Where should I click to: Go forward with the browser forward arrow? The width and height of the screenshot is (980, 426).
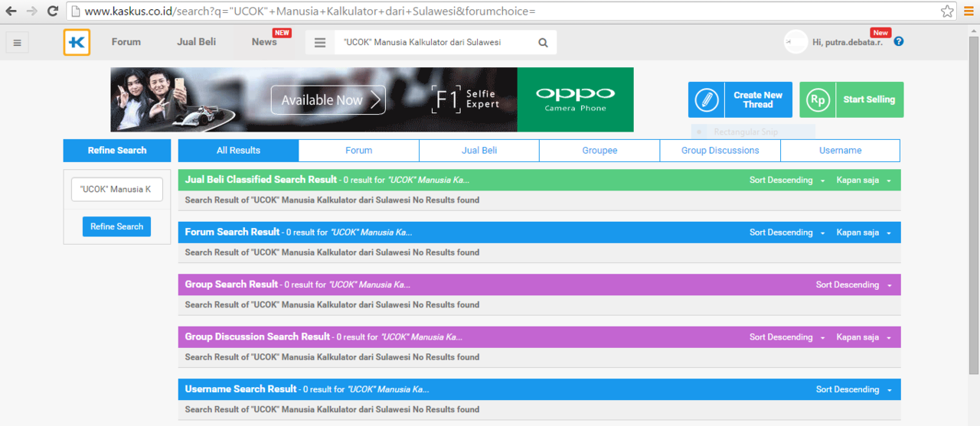(32, 11)
